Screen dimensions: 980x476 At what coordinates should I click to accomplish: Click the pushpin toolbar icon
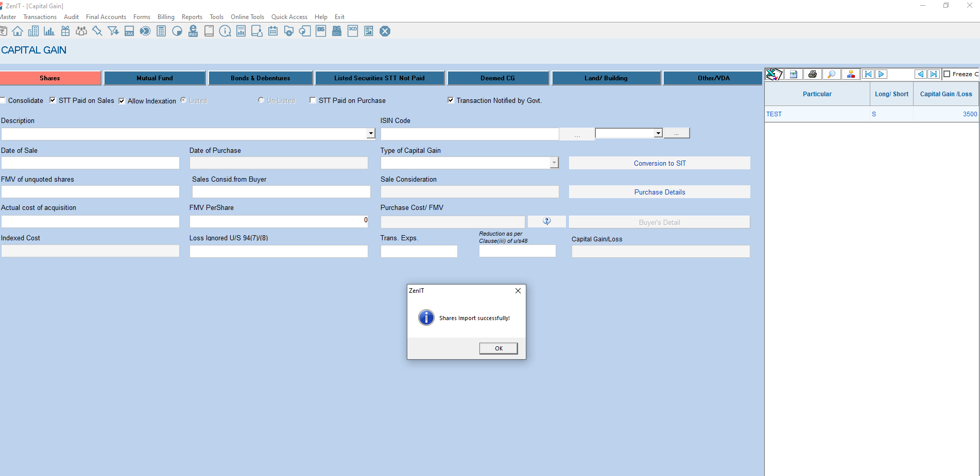point(97,31)
